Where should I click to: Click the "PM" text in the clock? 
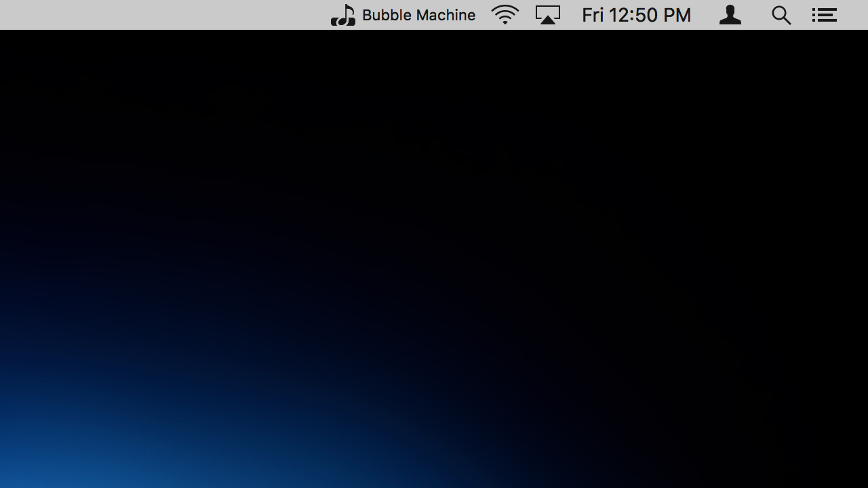[x=677, y=15]
